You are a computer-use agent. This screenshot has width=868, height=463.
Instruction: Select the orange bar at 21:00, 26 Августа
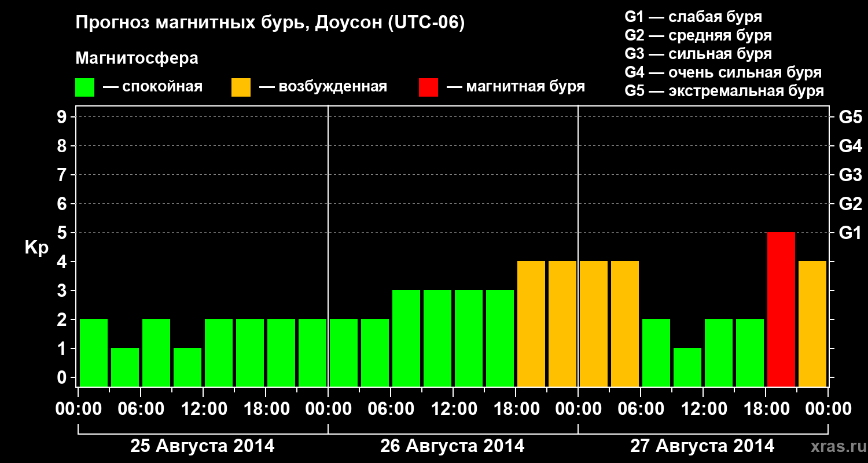(562, 324)
